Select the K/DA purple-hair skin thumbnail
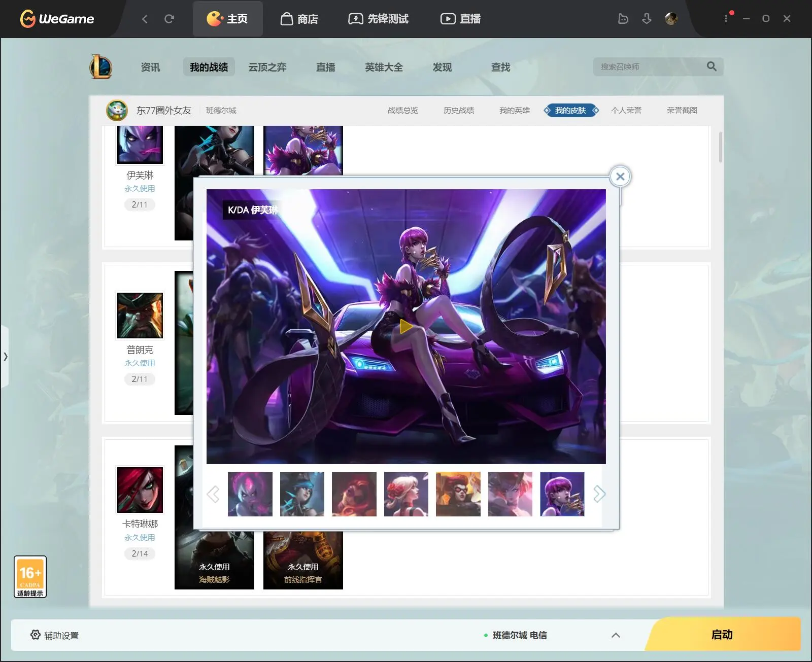812x662 pixels. 562,494
